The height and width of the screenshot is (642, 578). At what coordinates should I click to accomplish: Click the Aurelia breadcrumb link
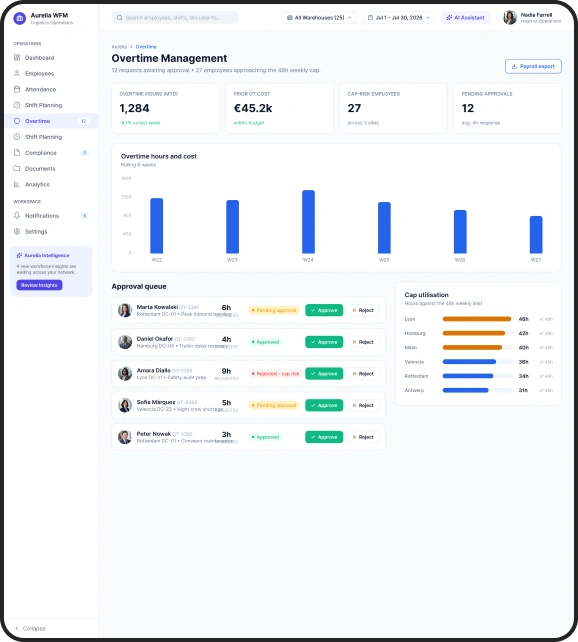119,47
